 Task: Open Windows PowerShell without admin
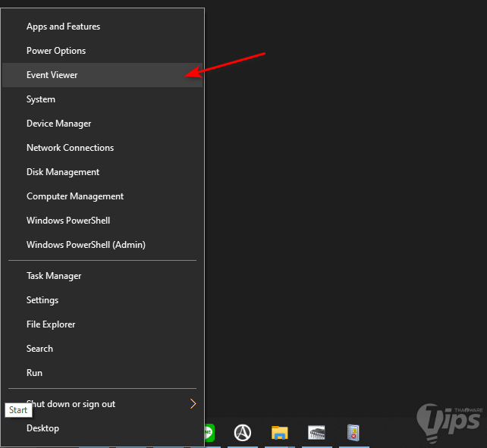tap(102, 220)
